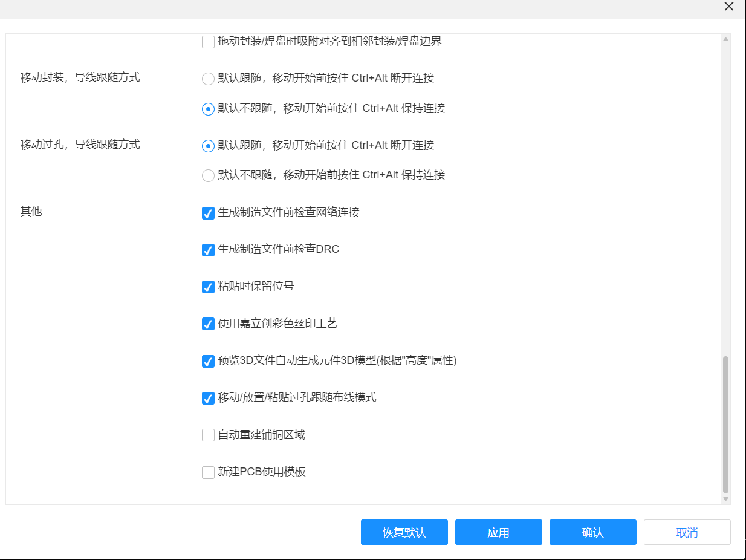Uncheck 预览3D文件自动生成元件3D模型 option
746x560 pixels.
[208, 361]
